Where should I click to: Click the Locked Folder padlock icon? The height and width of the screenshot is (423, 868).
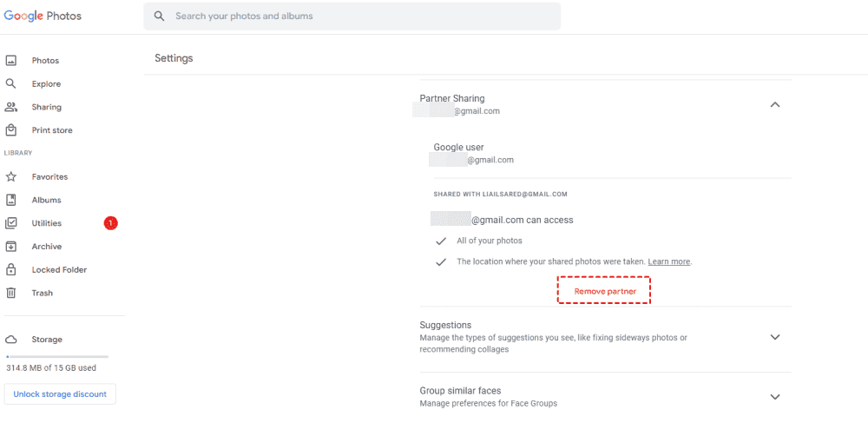[x=11, y=270]
